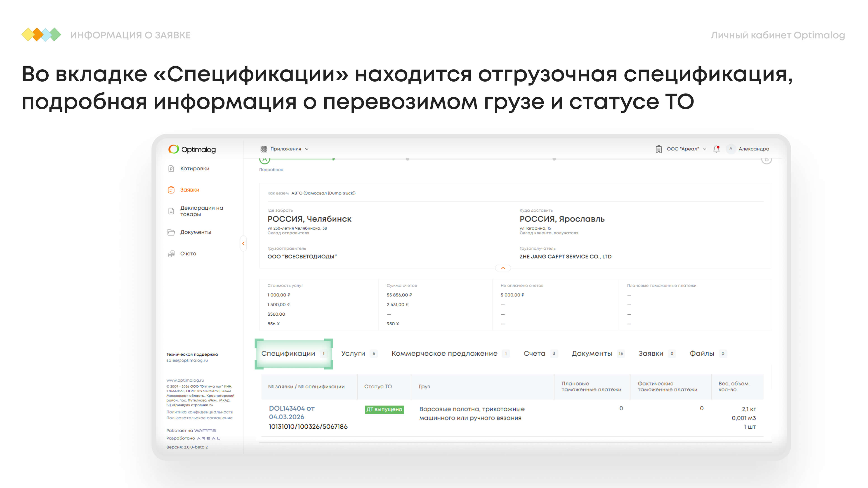Click Александра user avatar
This screenshot has height=488, width=868.
[x=731, y=149]
